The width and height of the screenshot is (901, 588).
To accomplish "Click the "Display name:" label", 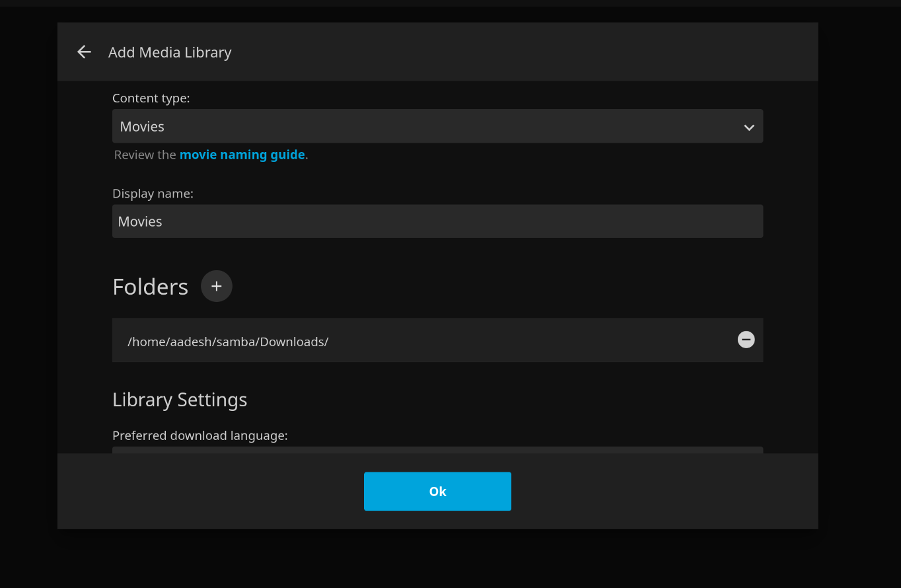I will click(153, 194).
